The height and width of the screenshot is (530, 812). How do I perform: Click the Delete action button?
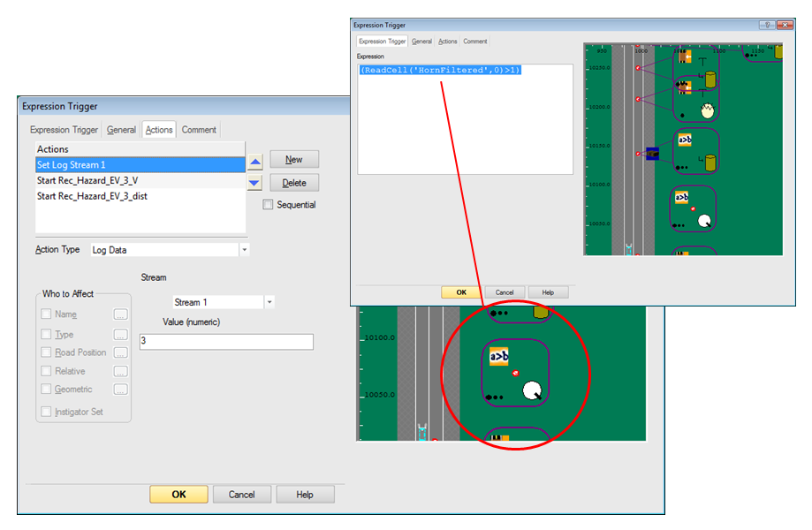pyautogui.click(x=294, y=183)
